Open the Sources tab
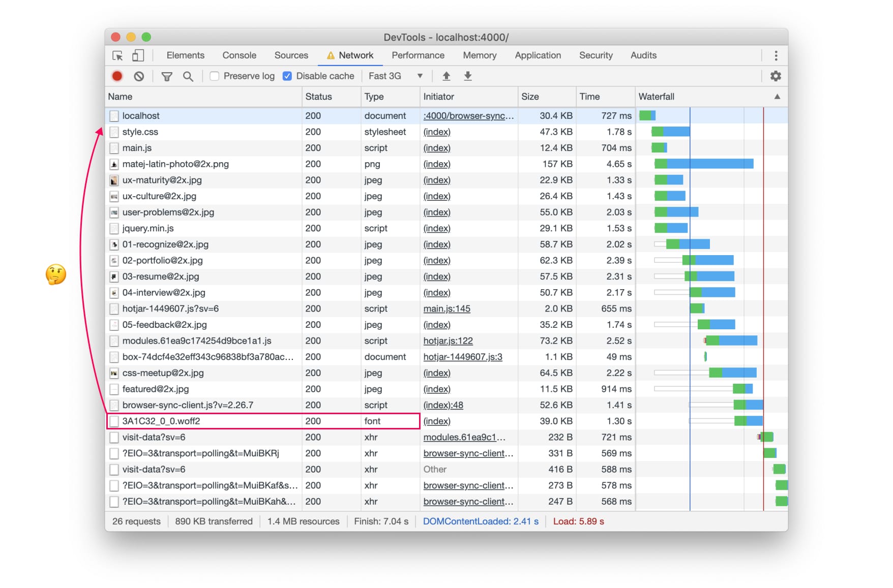This screenshot has width=893, height=588. [x=291, y=55]
